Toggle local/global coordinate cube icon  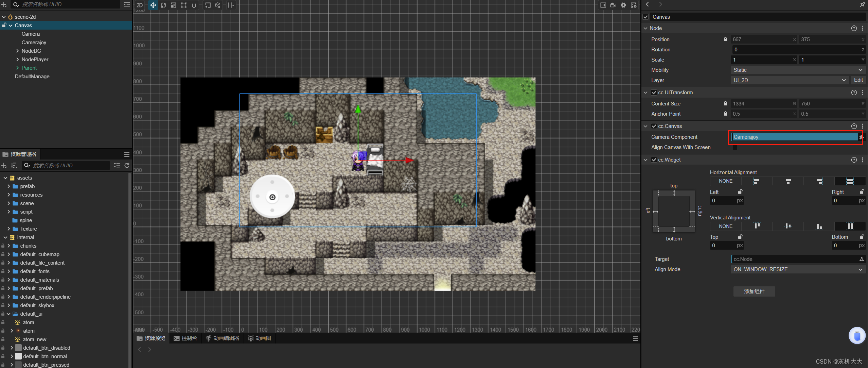coord(218,5)
